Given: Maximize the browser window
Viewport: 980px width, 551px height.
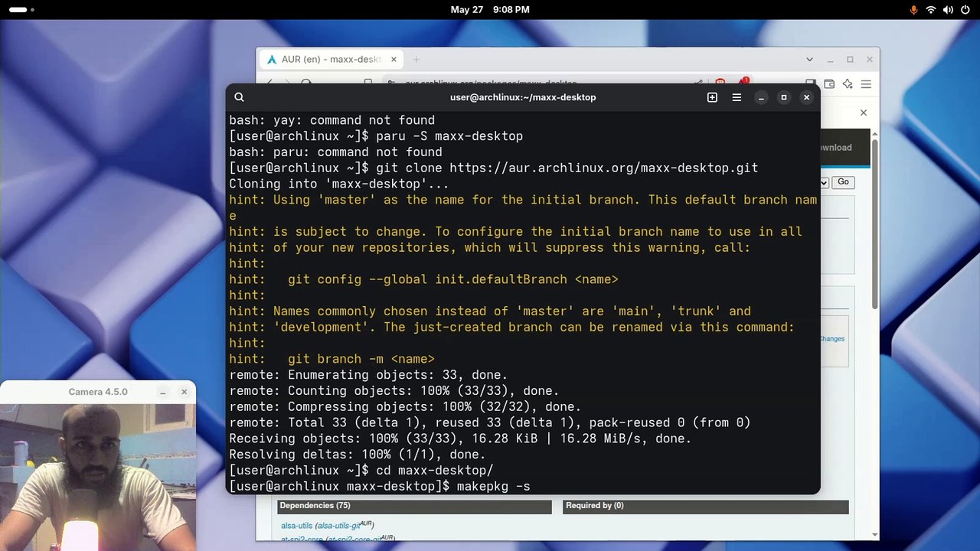Looking at the screenshot, I should pyautogui.click(x=850, y=60).
